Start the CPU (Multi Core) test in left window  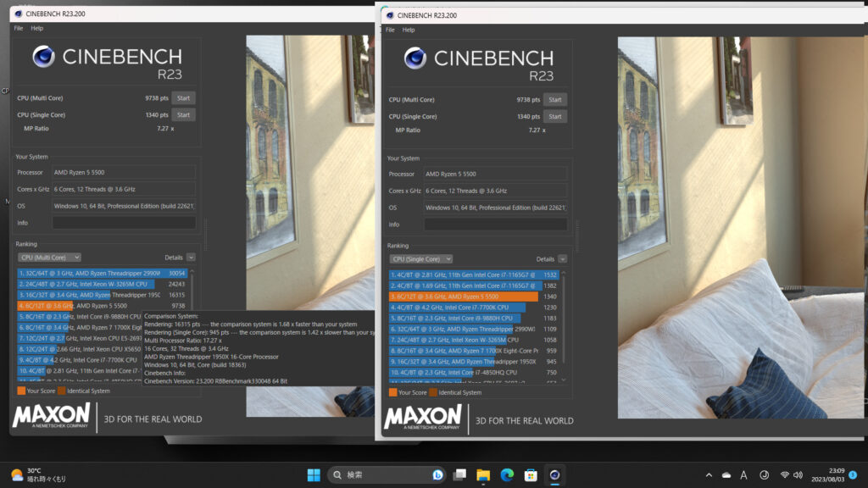click(x=183, y=98)
